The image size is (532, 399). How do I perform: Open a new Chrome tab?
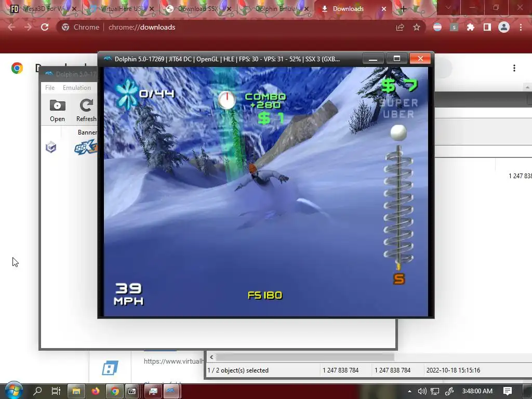[x=403, y=9]
